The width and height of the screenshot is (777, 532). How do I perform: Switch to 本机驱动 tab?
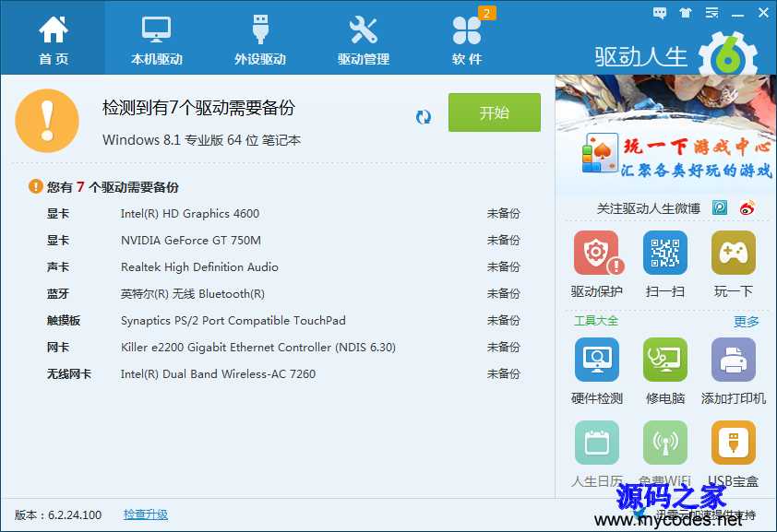157,39
